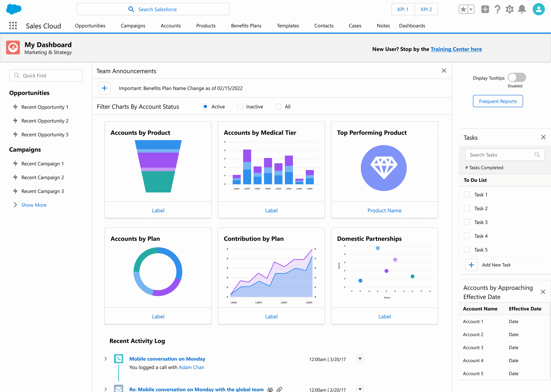Click lightning icon for Recent Campaign 1
Image resolution: width=551 pixels, height=392 pixels.
(15, 164)
